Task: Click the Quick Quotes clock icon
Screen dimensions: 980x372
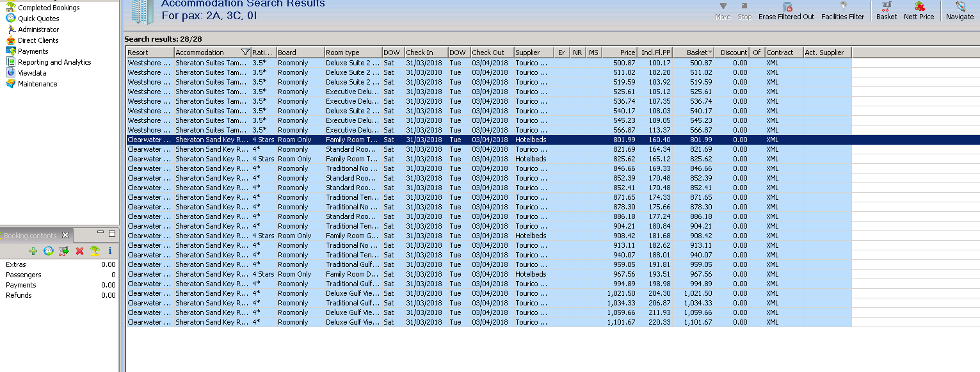Action: (x=11, y=19)
